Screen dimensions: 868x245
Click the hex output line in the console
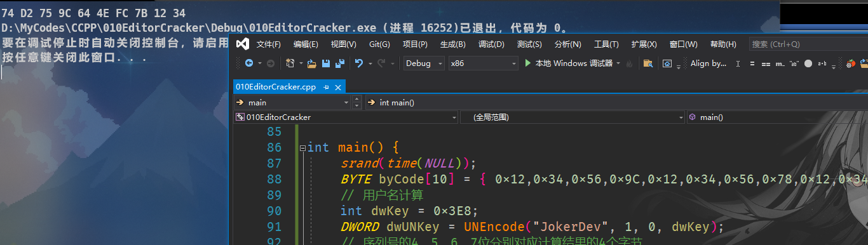pyautogui.click(x=94, y=13)
